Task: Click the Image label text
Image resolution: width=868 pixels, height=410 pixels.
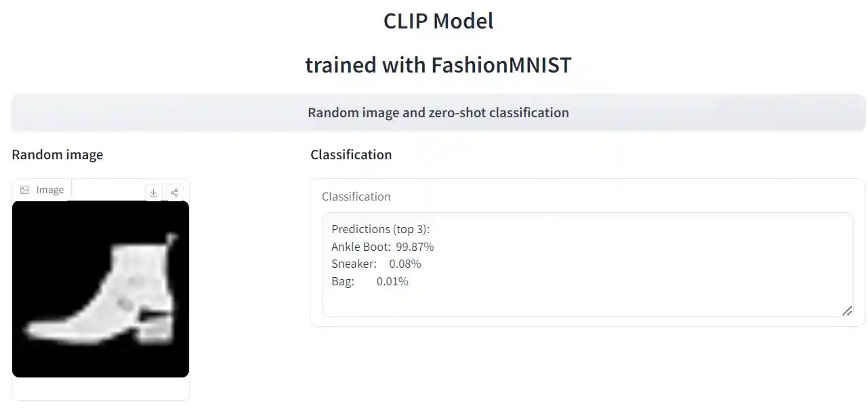Action: coord(50,190)
